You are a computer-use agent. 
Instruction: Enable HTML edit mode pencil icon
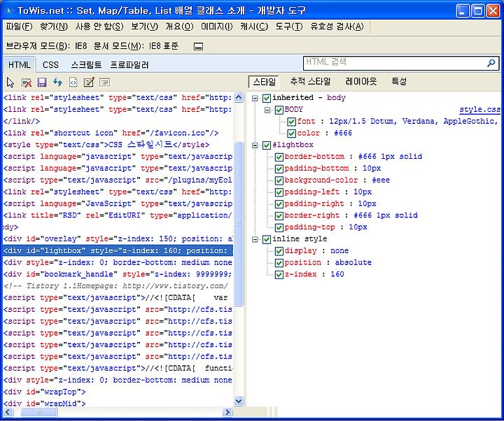(89, 83)
